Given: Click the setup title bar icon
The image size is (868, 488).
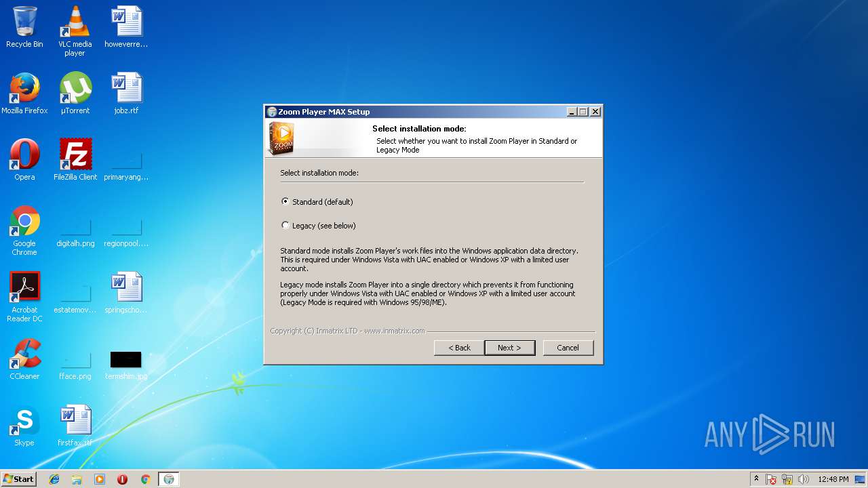Looking at the screenshot, I should (x=272, y=112).
